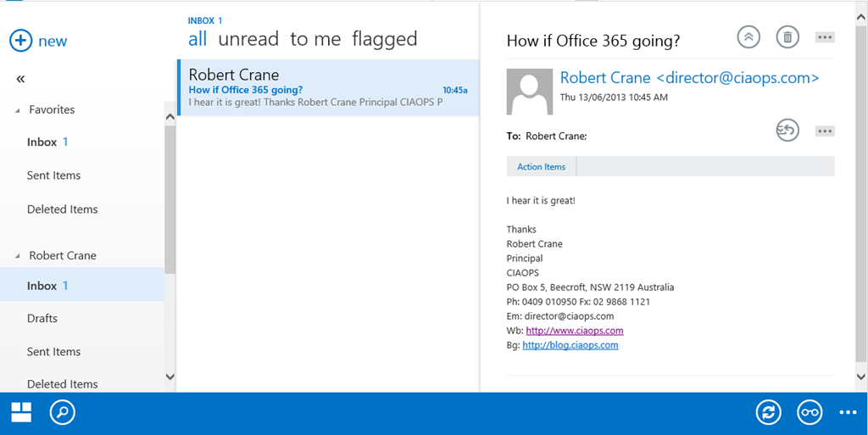Open the Action Items tab

pos(541,167)
